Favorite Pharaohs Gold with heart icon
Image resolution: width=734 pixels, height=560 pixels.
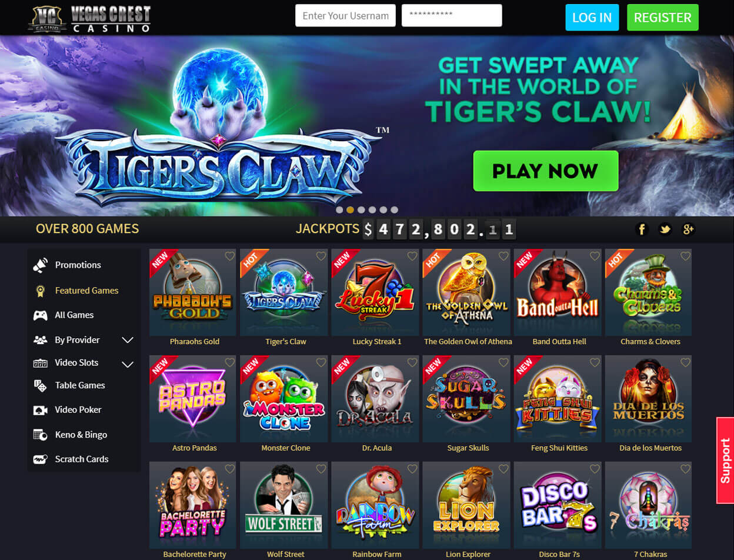pyautogui.click(x=230, y=256)
